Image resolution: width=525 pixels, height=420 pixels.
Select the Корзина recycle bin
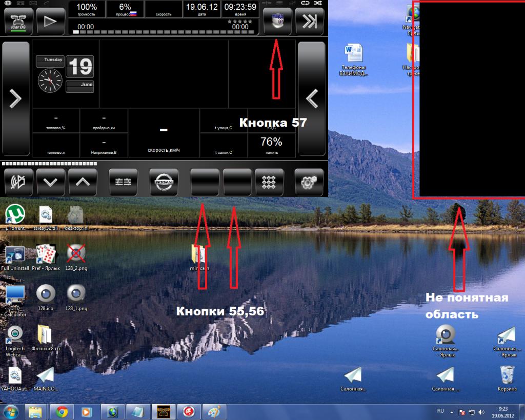(507, 378)
